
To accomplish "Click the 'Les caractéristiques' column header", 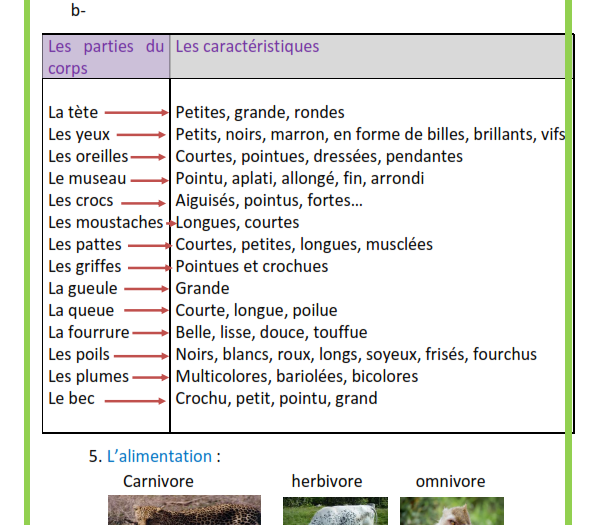I will coord(247,46).
